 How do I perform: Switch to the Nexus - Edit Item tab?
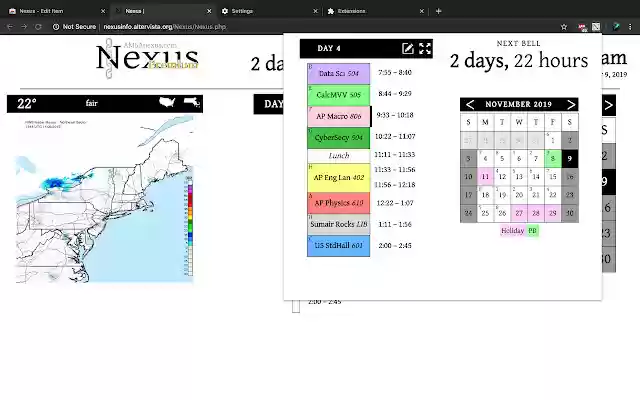tap(56, 11)
